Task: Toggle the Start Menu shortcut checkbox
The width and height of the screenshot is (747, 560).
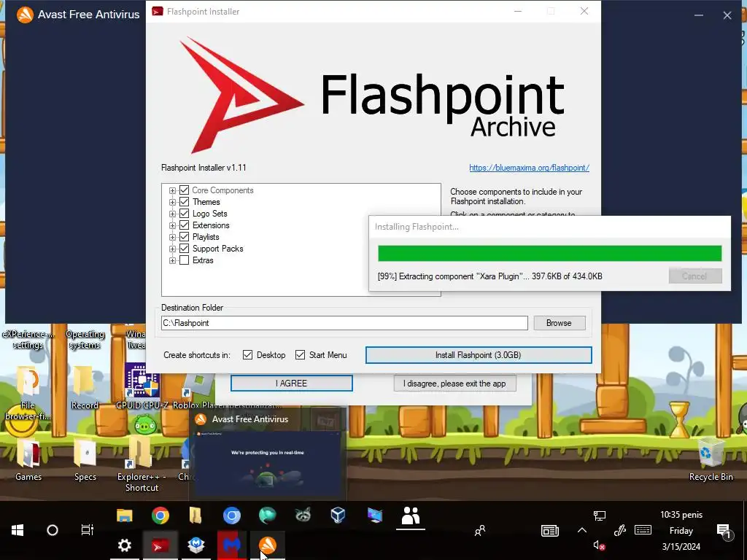Action: 300,355
